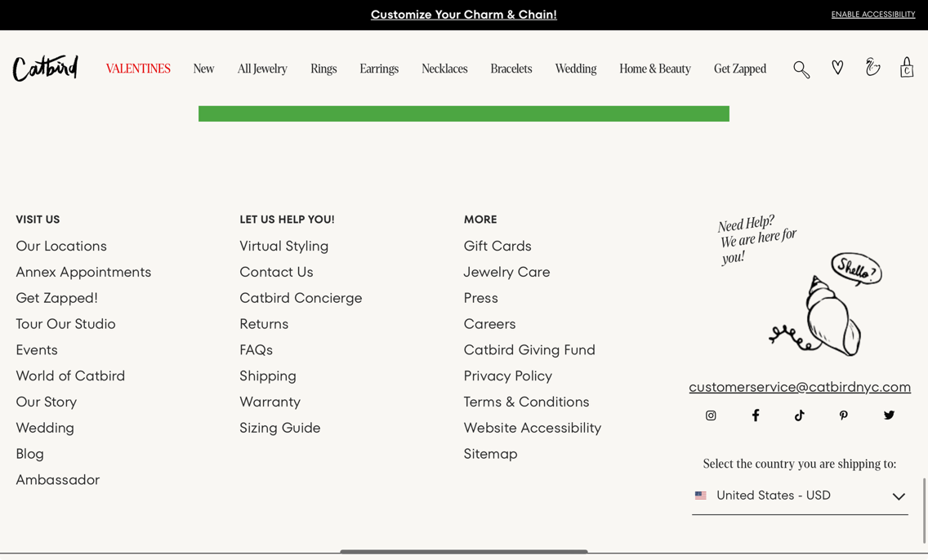Open the VALENTINES menu

pos(138,69)
